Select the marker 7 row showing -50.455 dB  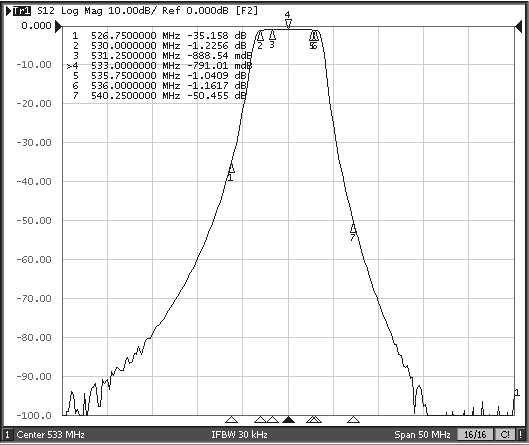pos(159,95)
